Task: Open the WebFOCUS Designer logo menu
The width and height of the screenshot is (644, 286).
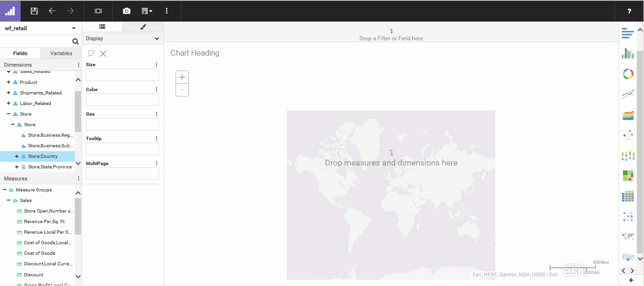Action: (10, 11)
